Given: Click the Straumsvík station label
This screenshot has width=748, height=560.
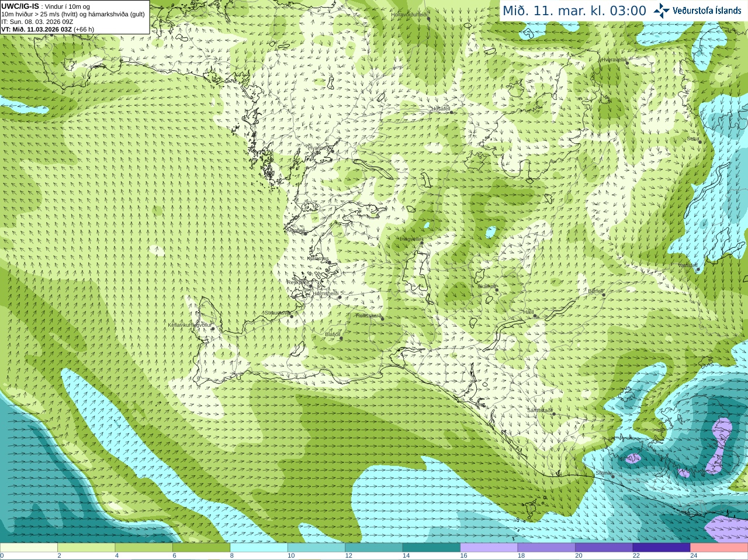Looking at the screenshot, I should coord(276,313).
